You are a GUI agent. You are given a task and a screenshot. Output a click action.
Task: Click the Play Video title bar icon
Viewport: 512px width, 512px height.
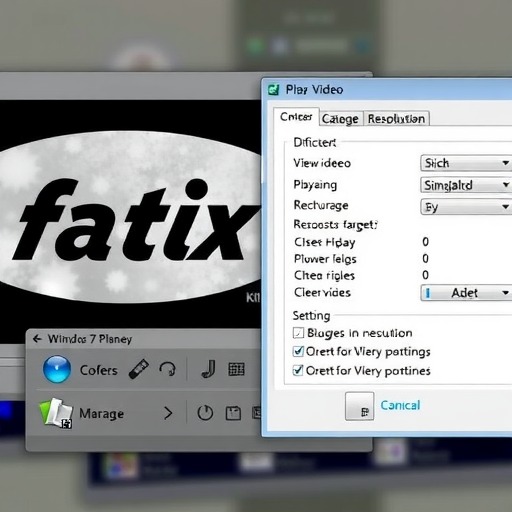tap(273, 89)
